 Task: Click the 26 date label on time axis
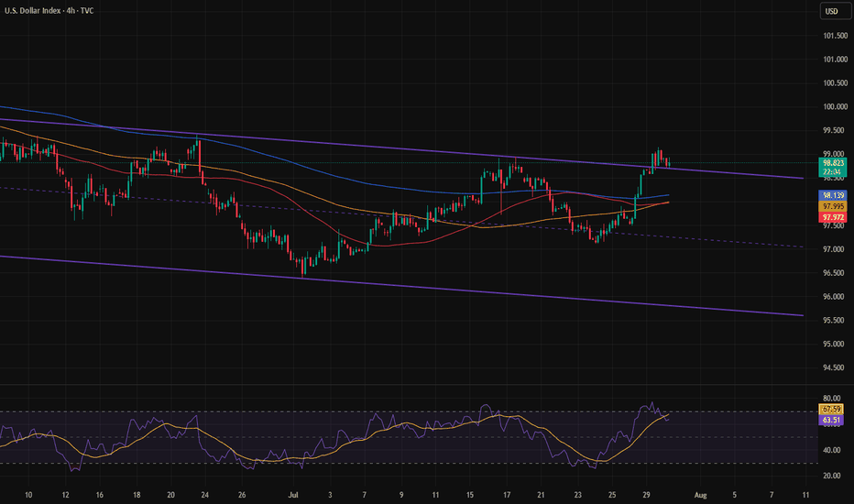point(242,495)
